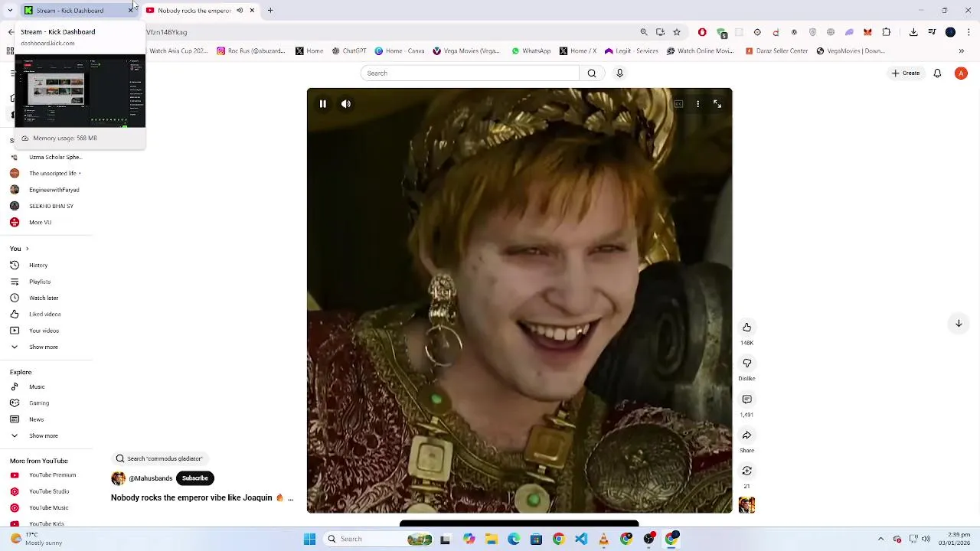Screen dimensions: 980x551
Task: Subscribe to @Mahusbands
Action: pyautogui.click(x=194, y=478)
